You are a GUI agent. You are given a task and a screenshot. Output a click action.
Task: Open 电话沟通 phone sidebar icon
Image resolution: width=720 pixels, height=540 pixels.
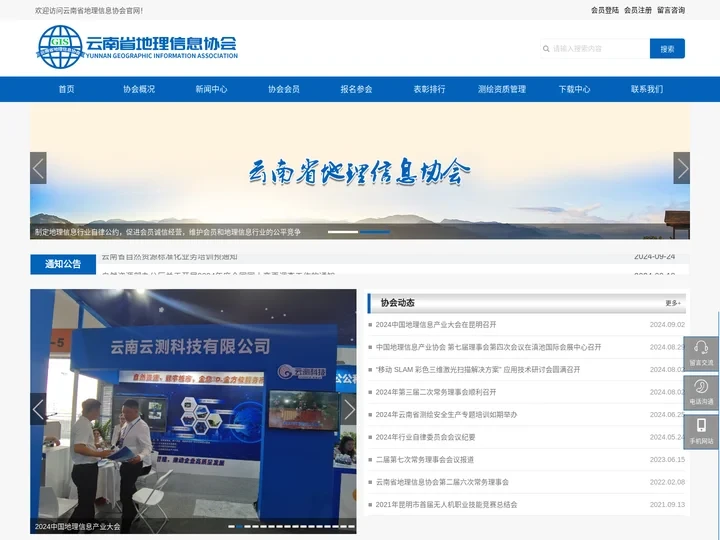pos(701,393)
